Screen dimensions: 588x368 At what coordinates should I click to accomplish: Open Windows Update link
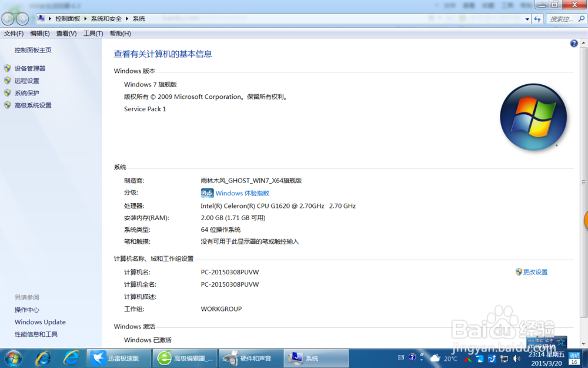(40, 322)
